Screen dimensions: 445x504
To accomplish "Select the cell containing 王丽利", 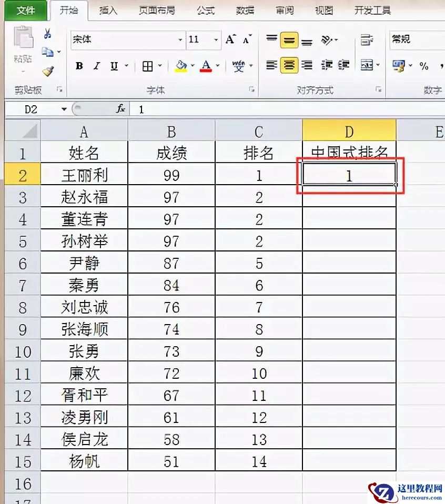I will [x=84, y=175].
